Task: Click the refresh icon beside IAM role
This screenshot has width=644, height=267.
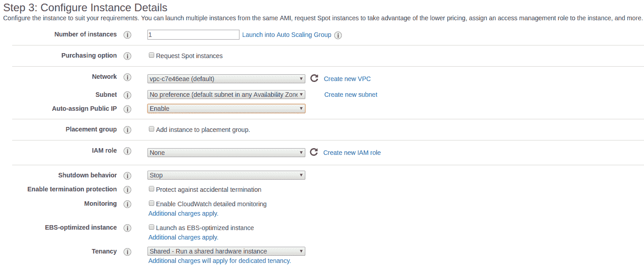Action: pyautogui.click(x=314, y=152)
